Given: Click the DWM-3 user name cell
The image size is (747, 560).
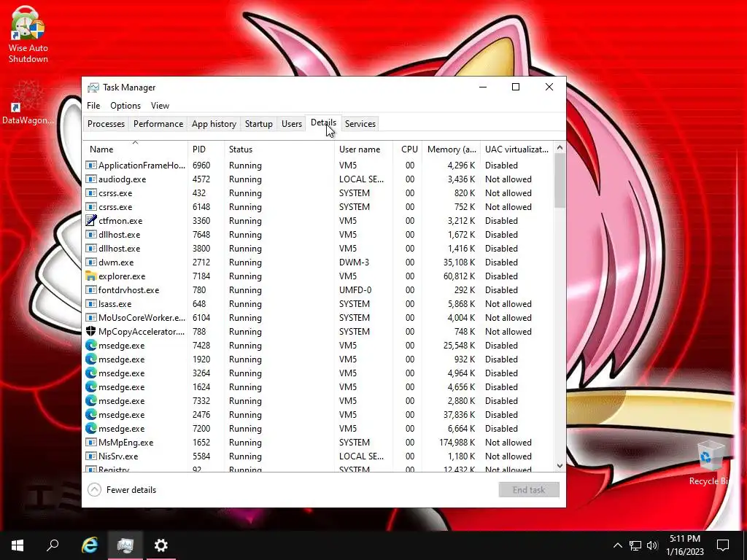Looking at the screenshot, I should click(x=354, y=262).
